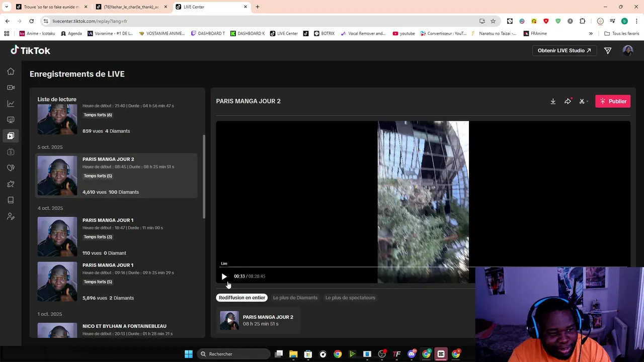Image resolution: width=644 pixels, height=362 pixels.
Task: Open the Voiranime bookmark
Action: pos(110,34)
